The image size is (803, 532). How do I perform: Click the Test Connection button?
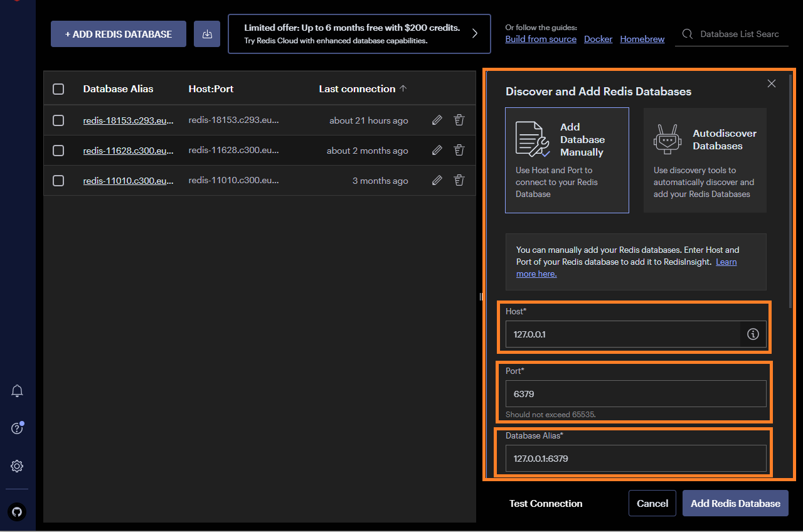[546, 503]
